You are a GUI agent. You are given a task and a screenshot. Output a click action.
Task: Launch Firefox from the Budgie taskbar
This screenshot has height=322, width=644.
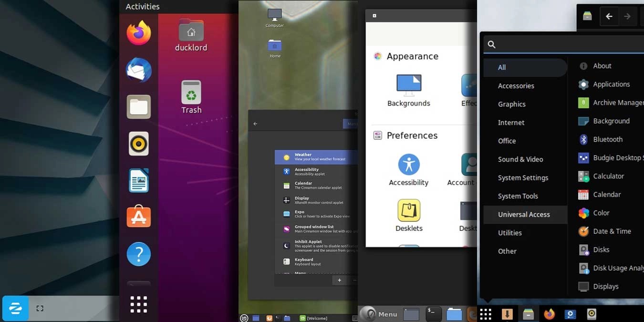[x=550, y=314]
